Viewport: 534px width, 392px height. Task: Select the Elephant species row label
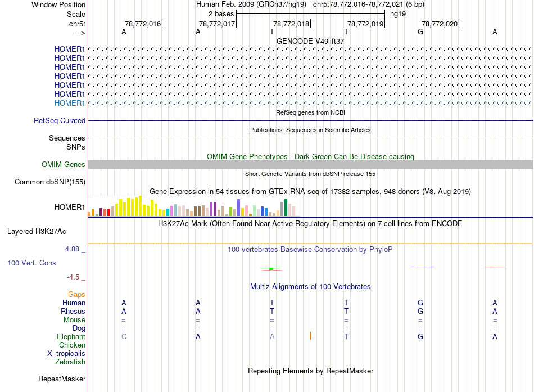click(71, 336)
